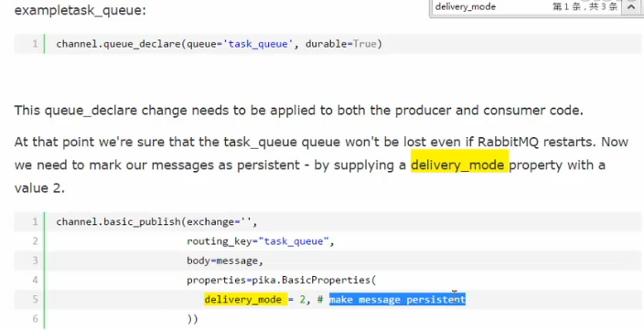This screenshot has width=644, height=330.
Task: Click the body=message code line
Action: 225,261
